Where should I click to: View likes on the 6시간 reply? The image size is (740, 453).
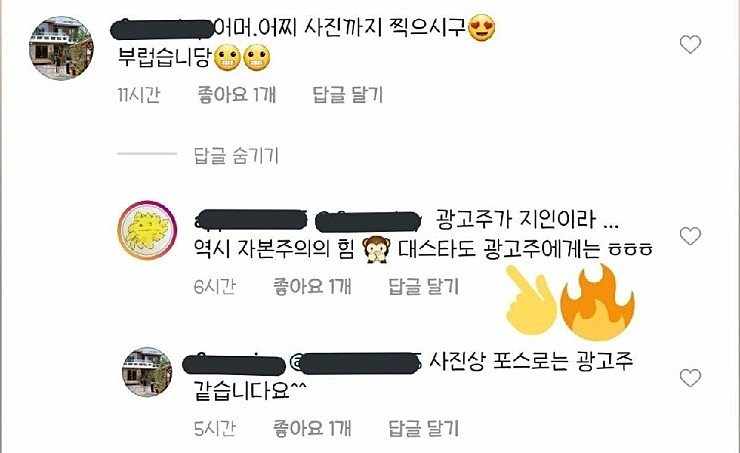pos(312,286)
